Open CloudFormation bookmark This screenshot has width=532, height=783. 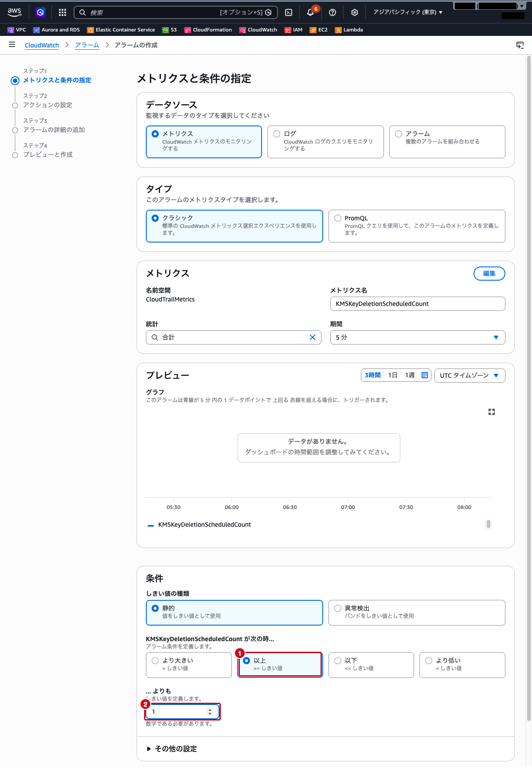coord(208,30)
